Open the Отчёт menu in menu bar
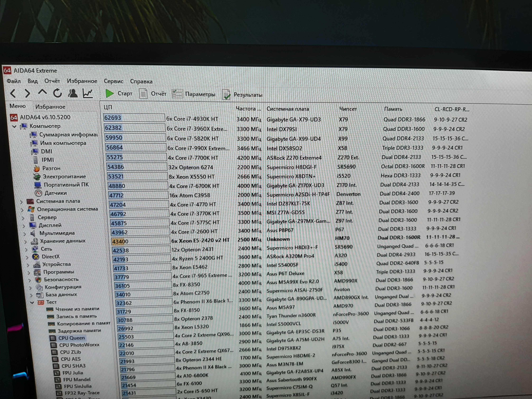The height and width of the screenshot is (399, 532). tap(52, 81)
